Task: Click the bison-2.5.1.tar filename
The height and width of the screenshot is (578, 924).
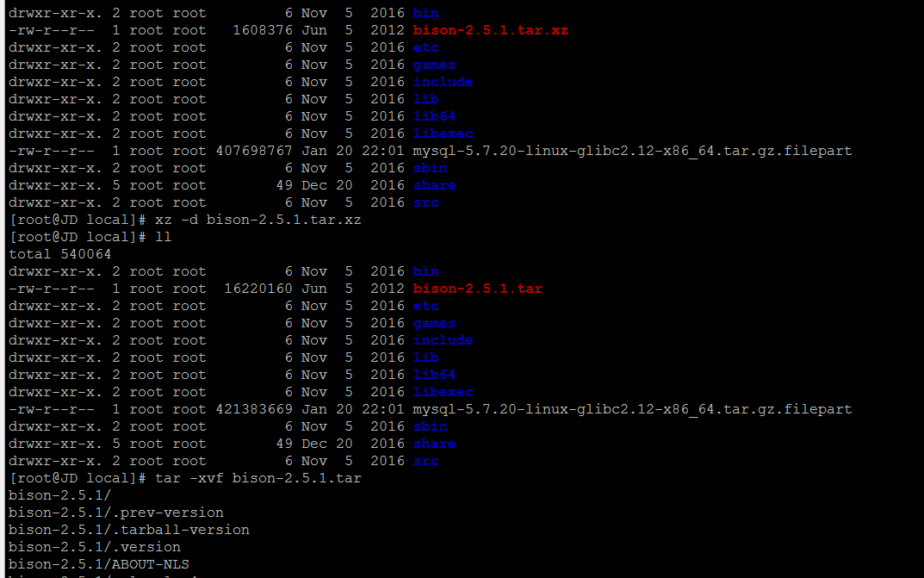Action: [x=477, y=288]
